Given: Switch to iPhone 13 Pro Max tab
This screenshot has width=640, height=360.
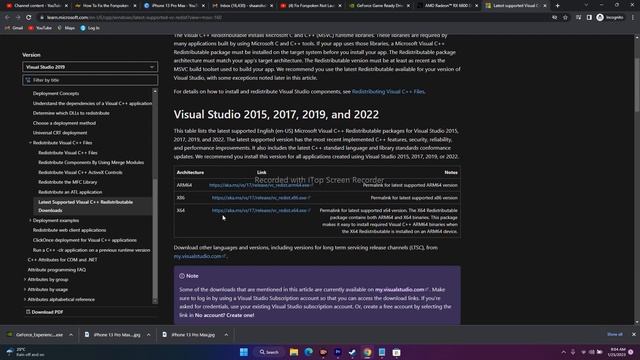Looking at the screenshot, I should pos(173,6).
